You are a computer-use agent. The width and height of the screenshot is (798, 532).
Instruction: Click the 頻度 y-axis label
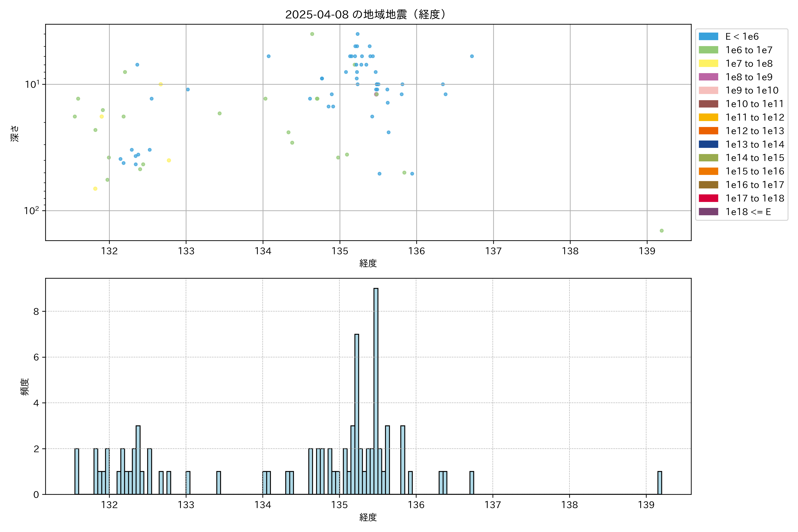(25, 387)
